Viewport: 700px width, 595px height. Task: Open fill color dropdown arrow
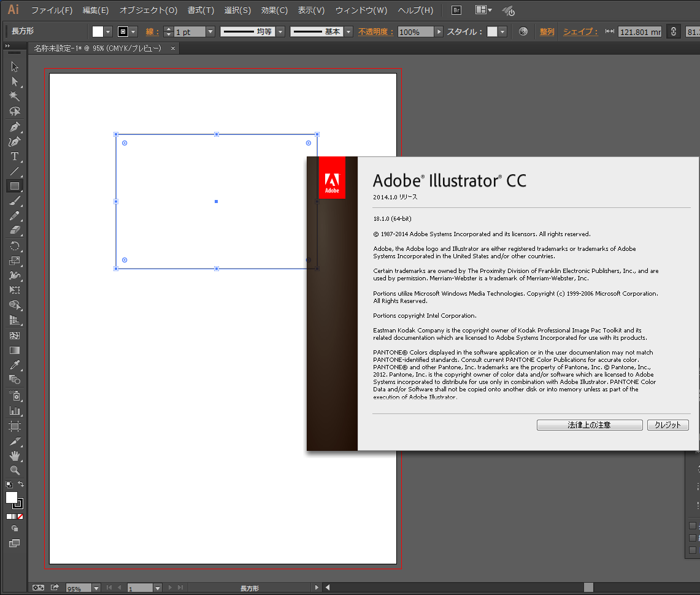108,32
